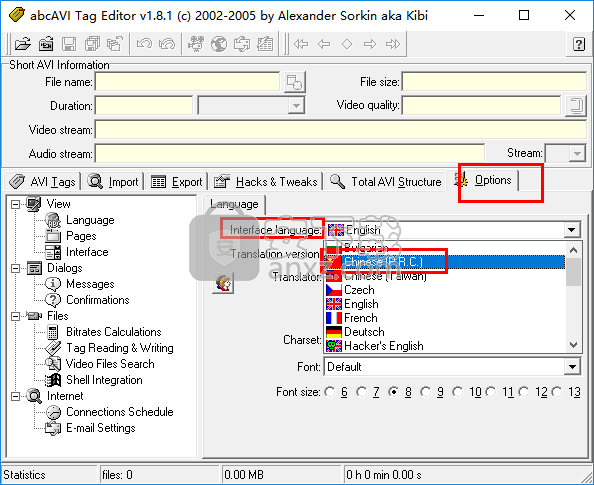Click the globe internet toolbar icon

coord(219,44)
